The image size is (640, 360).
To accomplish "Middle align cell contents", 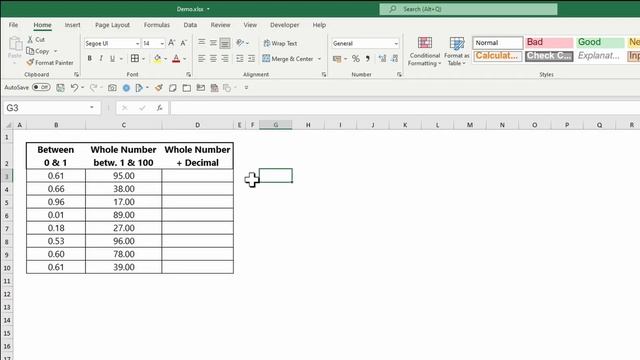I will 213,42.
